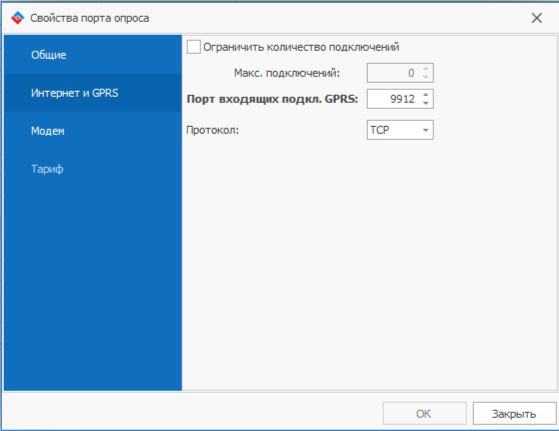Focus the GPRS port field showing 9912
Viewport: 559px width, 431px height.
point(400,99)
